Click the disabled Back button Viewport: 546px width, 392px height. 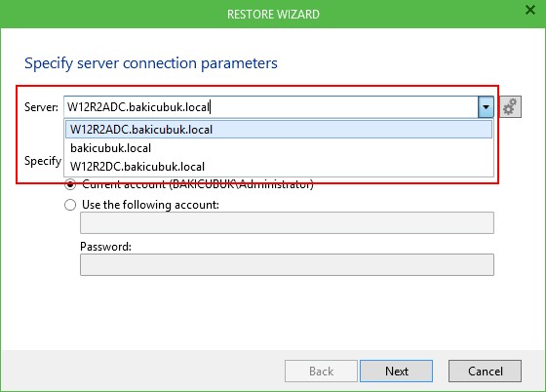321,372
